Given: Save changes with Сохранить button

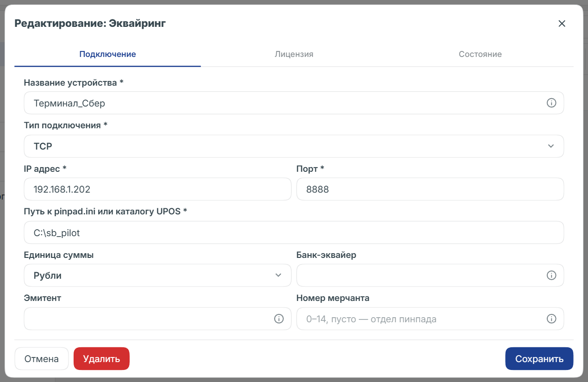Looking at the screenshot, I should pyautogui.click(x=539, y=359).
